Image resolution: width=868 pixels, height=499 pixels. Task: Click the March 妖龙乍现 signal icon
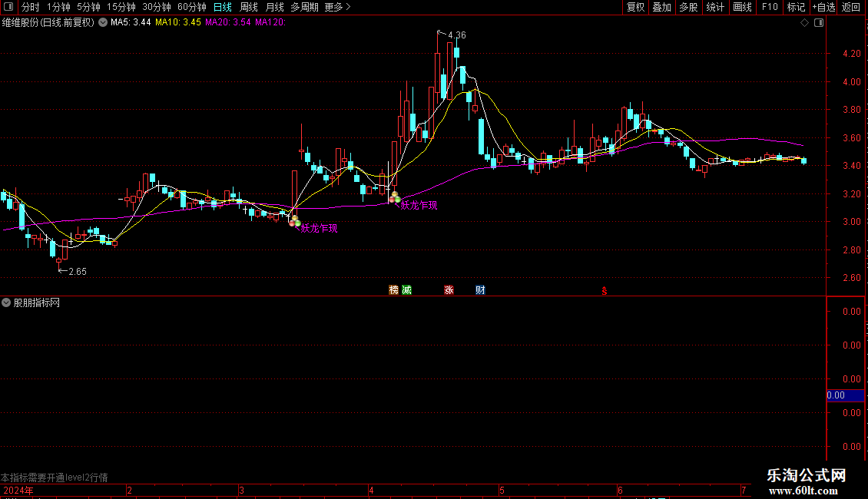tap(295, 221)
